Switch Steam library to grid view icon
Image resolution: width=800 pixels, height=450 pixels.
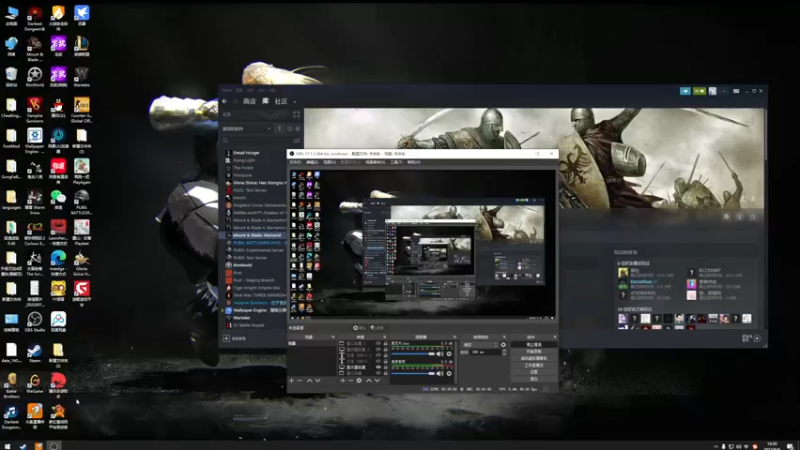tap(296, 114)
